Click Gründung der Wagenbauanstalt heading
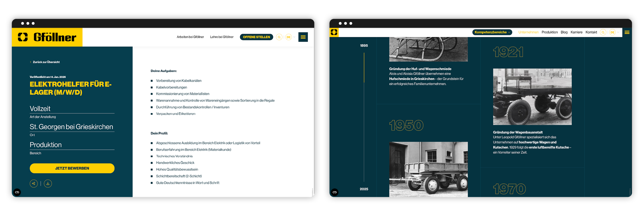This screenshot has width=644, height=216. (x=518, y=132)
